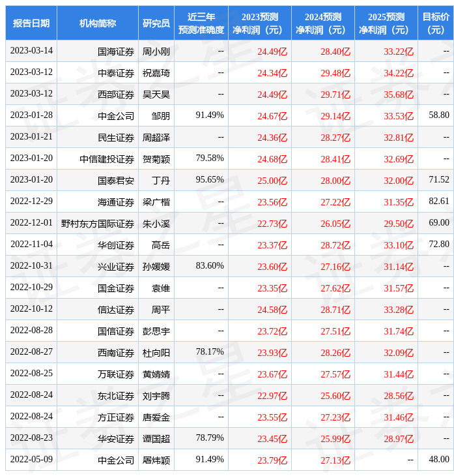Select institution 中信建投证券
Screen dimensions: 454x476
pyautogui.click(x=107, y=159)
